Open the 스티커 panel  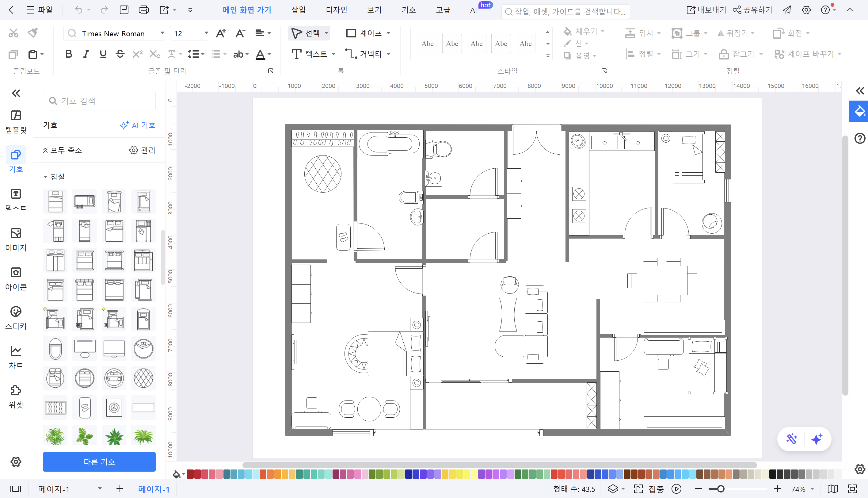pos(16,318)
